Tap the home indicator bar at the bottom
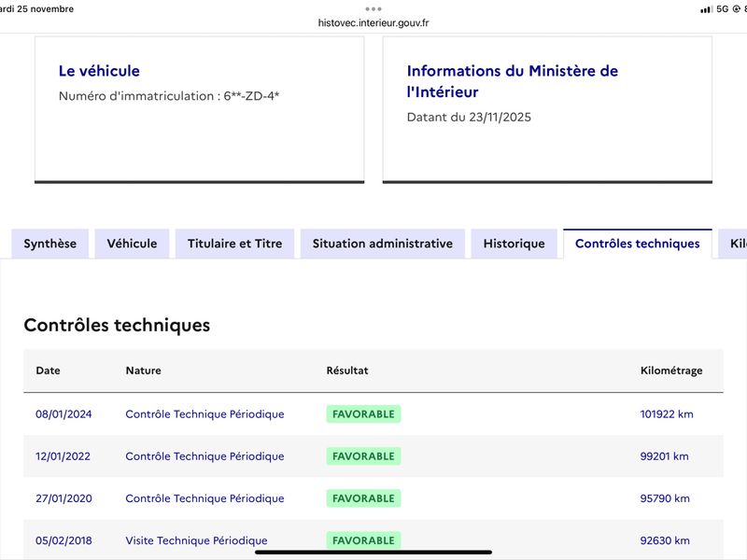The width and height of the screenshot is (747, 560). coord(373,553)
